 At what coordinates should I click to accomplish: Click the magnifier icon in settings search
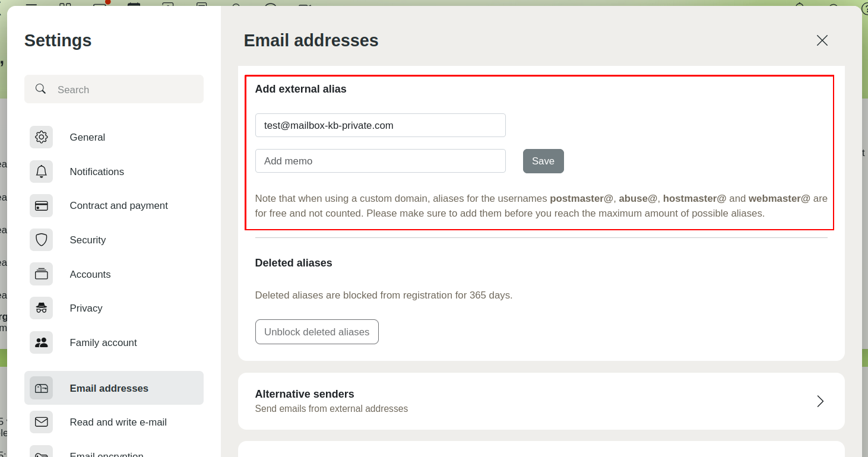pos(40,89)
